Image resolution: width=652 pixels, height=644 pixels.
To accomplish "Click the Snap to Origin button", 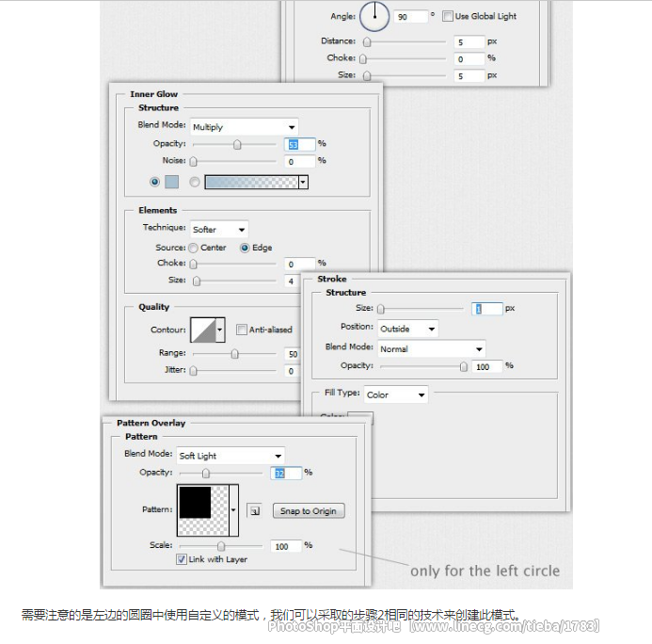I will point(309,511).
